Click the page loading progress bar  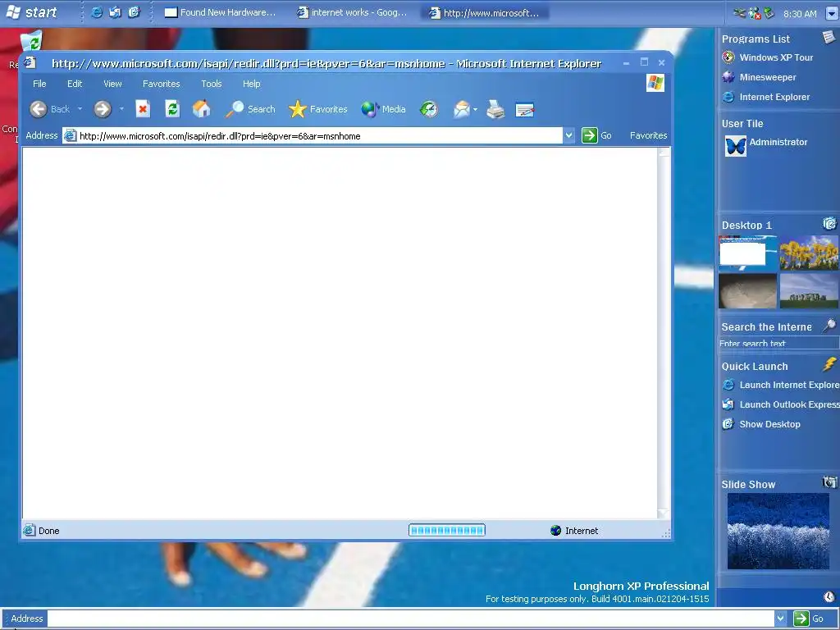pos(447,531)
